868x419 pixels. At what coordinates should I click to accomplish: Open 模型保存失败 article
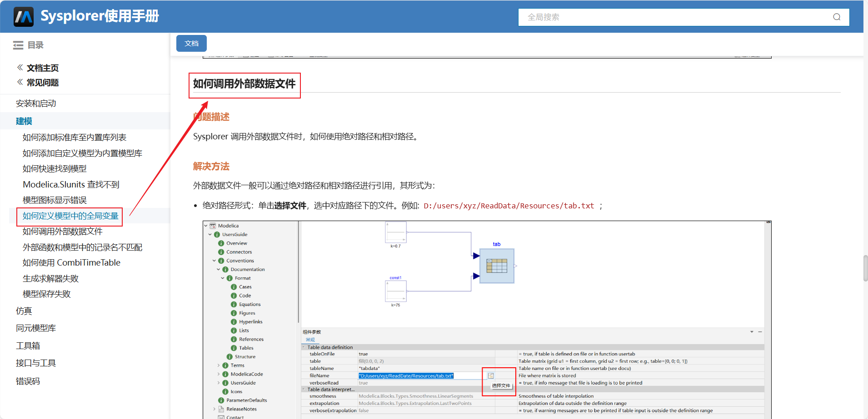(47, 294)
